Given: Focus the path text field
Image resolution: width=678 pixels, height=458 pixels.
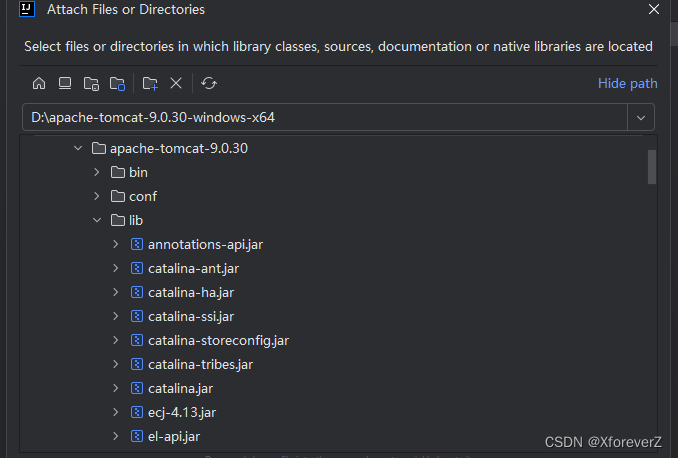Looking at the screenshot, I should (325, 117).
